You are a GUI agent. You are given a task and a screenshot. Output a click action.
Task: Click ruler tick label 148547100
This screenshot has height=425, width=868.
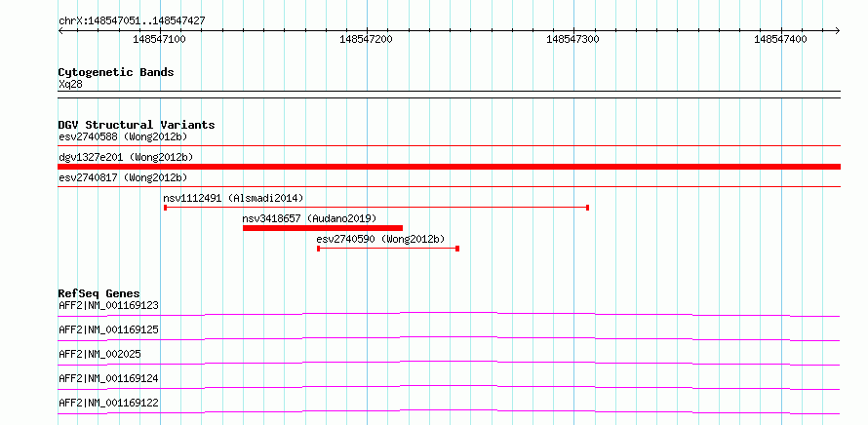[x=159, y=39]
